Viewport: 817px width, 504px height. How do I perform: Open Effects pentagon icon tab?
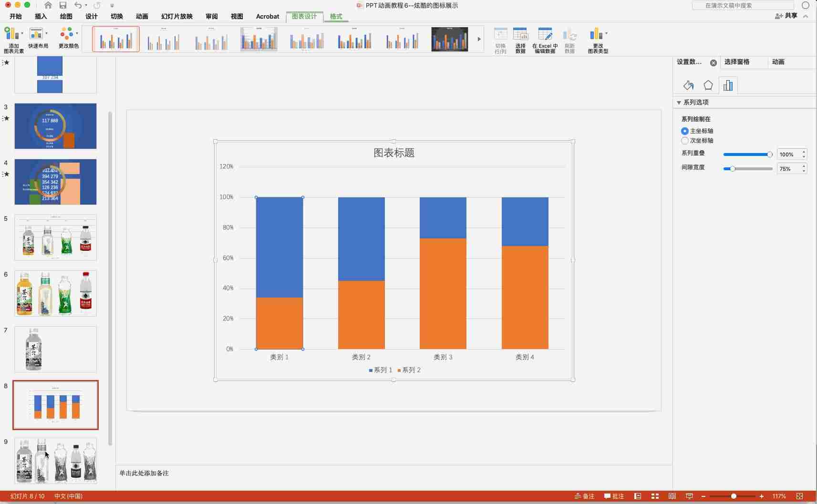click(x=708, y=85)
